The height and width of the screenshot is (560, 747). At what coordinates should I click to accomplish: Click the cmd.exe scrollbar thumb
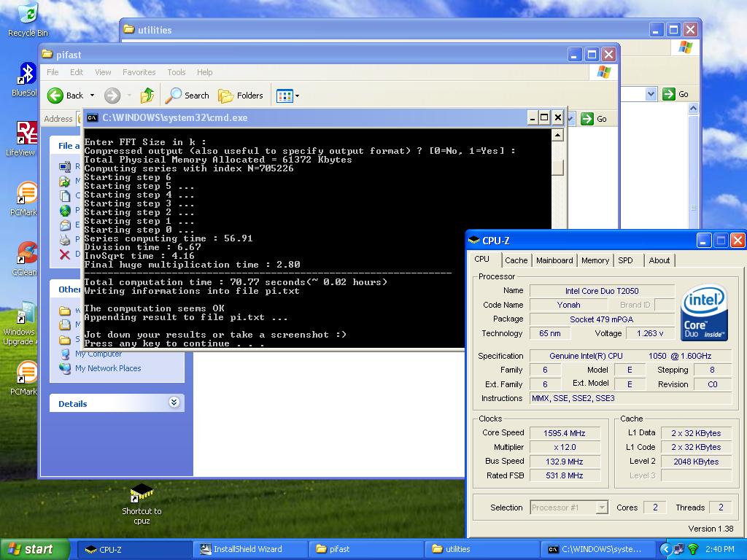pyautogui.click(x=557, y=168)
